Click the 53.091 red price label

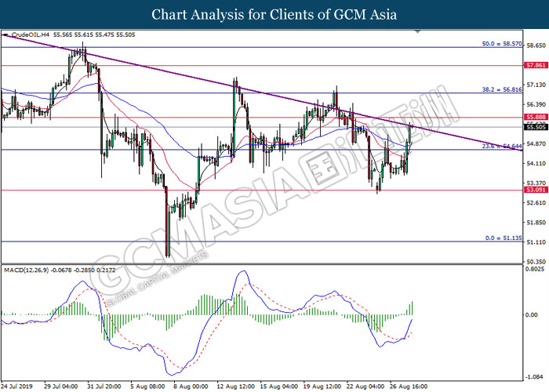click(536, 190)
